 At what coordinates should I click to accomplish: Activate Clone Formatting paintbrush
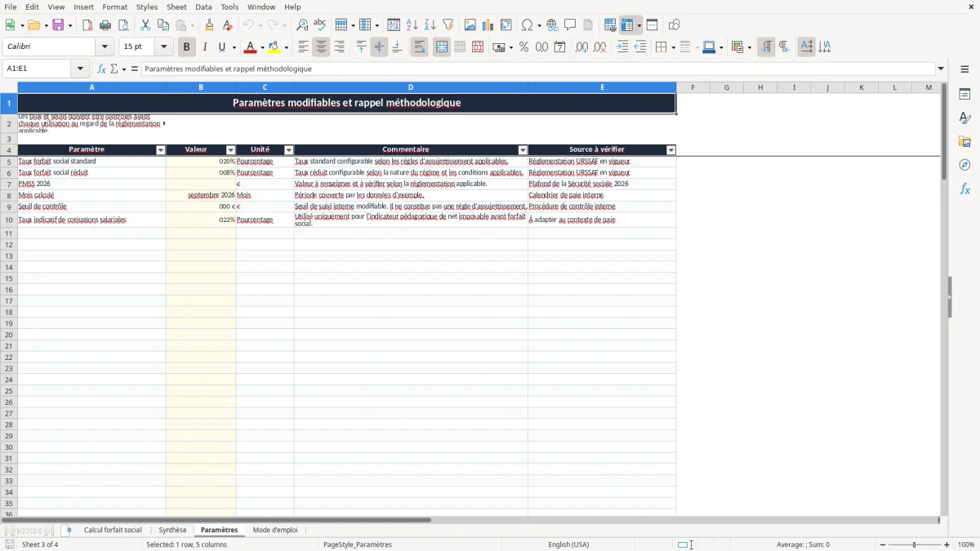click(x=210, y=25)
